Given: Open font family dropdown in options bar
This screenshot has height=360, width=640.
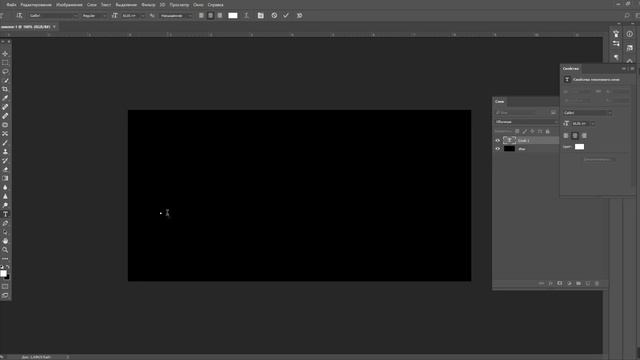Looking at the screenshot, I should coord(76,16).
